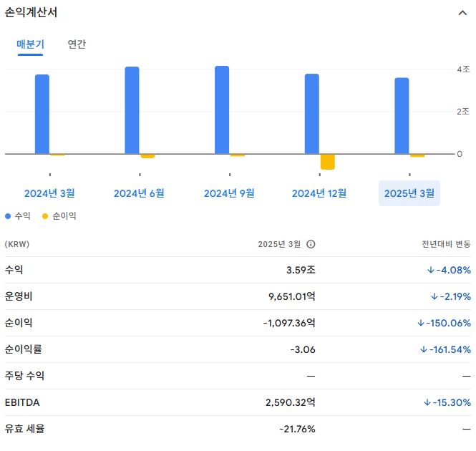Select the 2024년 3월 period
The width and height of the screenshot is (476, 451).
[49, 193]
